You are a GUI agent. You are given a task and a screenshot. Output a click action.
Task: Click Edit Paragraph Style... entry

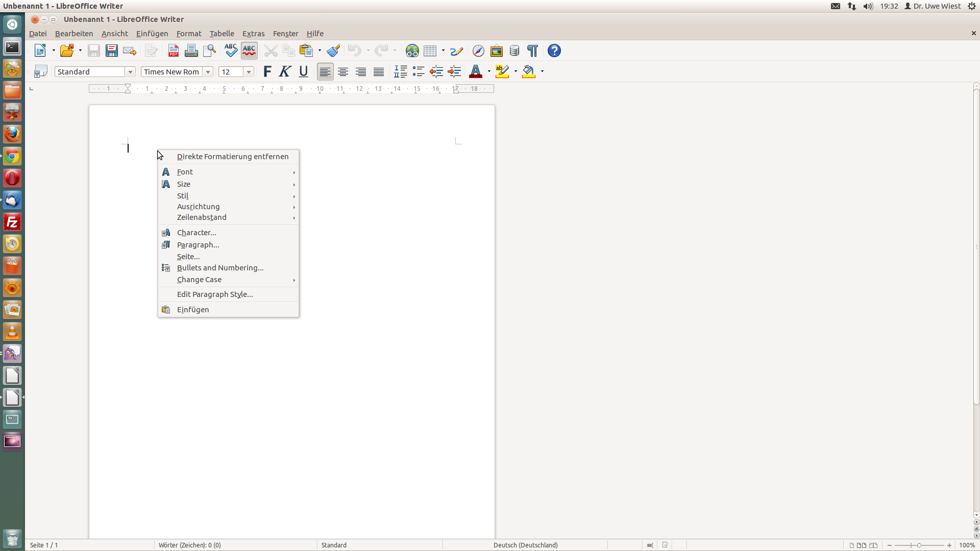tap(215, 294)
